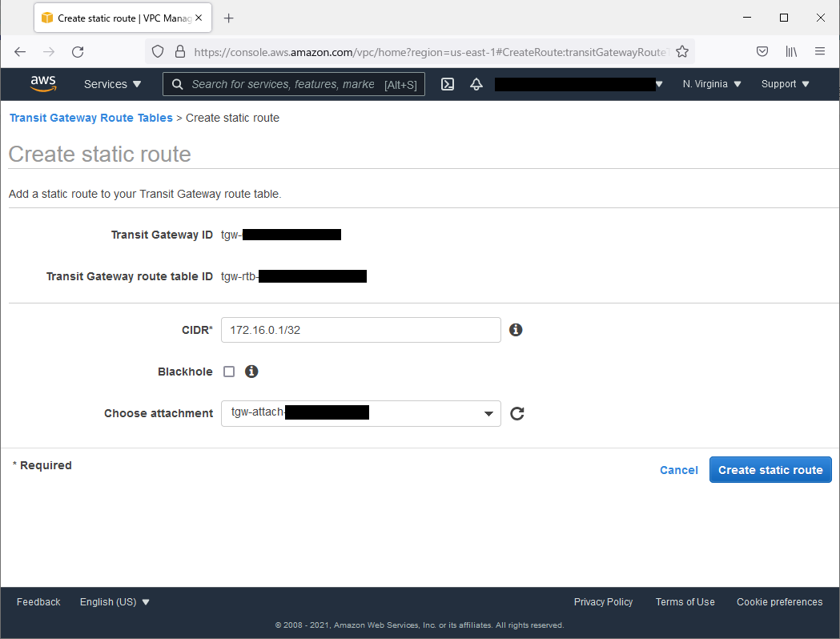Click the AWS logo home icon
The width and height of the screenshot is (840, 639).
tap(43, 83)
